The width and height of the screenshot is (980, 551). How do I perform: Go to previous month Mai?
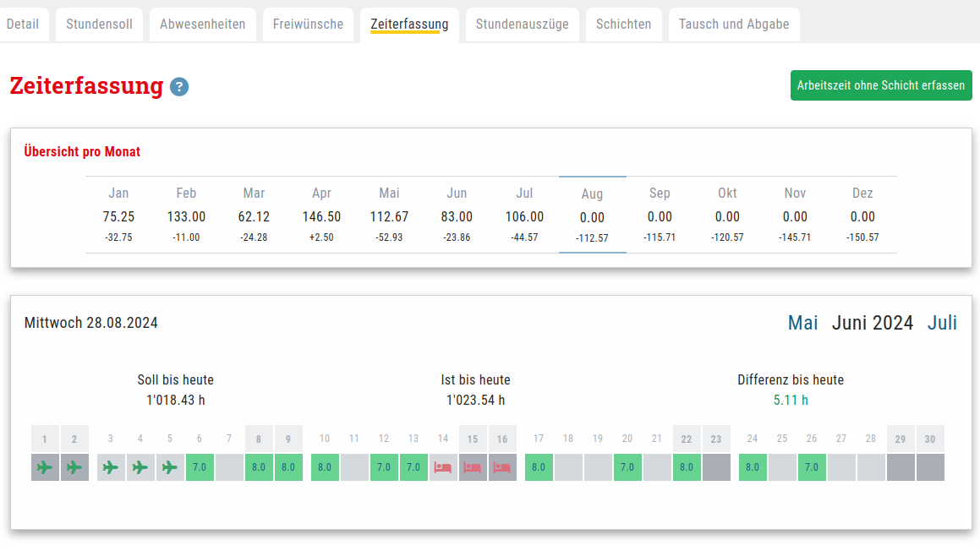click(802, 323)
